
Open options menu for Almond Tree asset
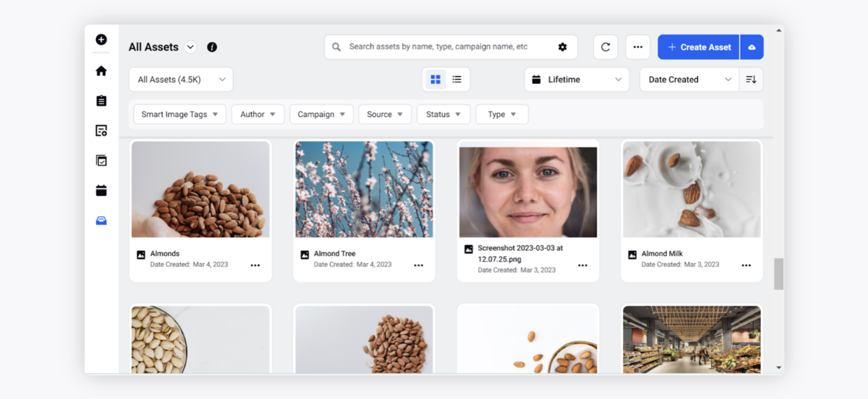[418, 265]
